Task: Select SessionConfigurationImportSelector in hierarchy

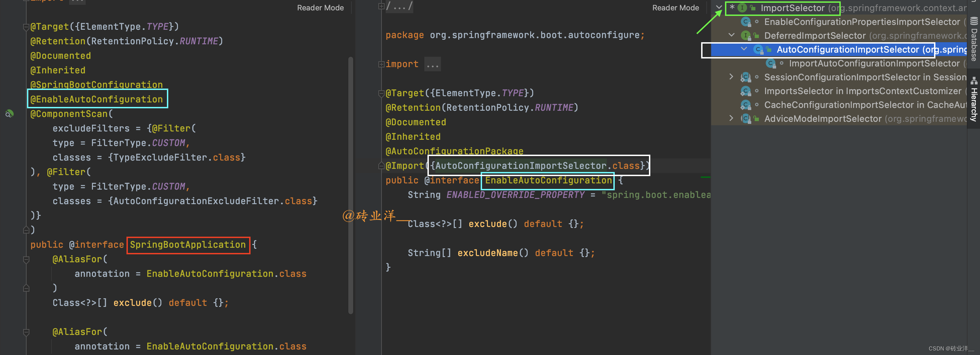Action: (839, 77)
